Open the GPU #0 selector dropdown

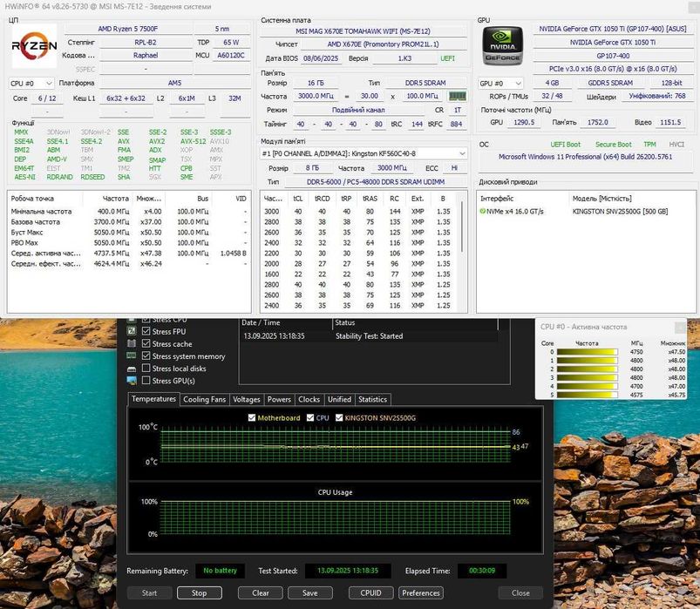click(x=500, y=84)
